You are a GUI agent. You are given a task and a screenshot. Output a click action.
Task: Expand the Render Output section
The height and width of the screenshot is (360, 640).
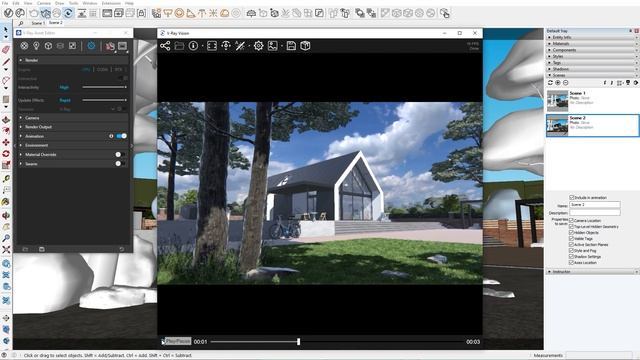click(x=73, y=127)
